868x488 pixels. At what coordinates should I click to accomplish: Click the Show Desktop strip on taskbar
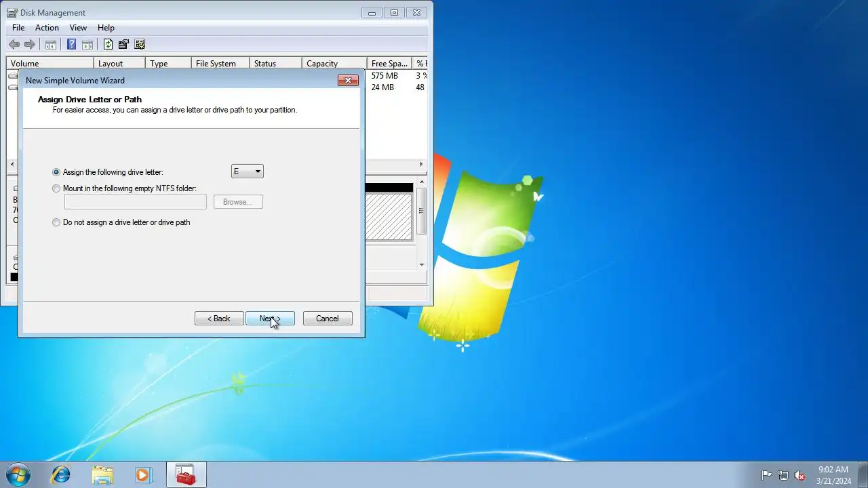[863, 474]
